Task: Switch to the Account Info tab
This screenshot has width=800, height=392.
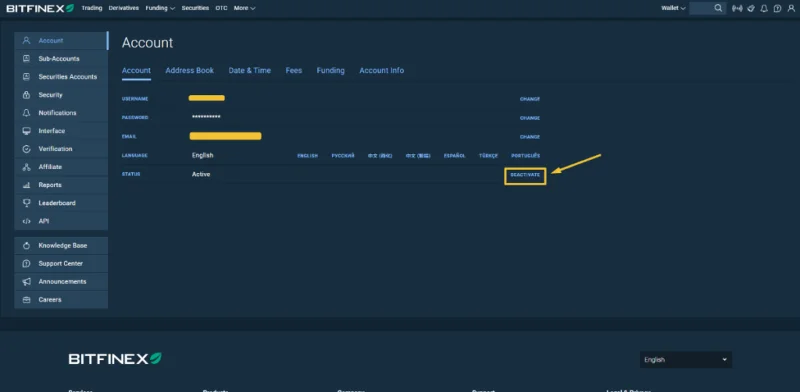Action: pos(382,70)
